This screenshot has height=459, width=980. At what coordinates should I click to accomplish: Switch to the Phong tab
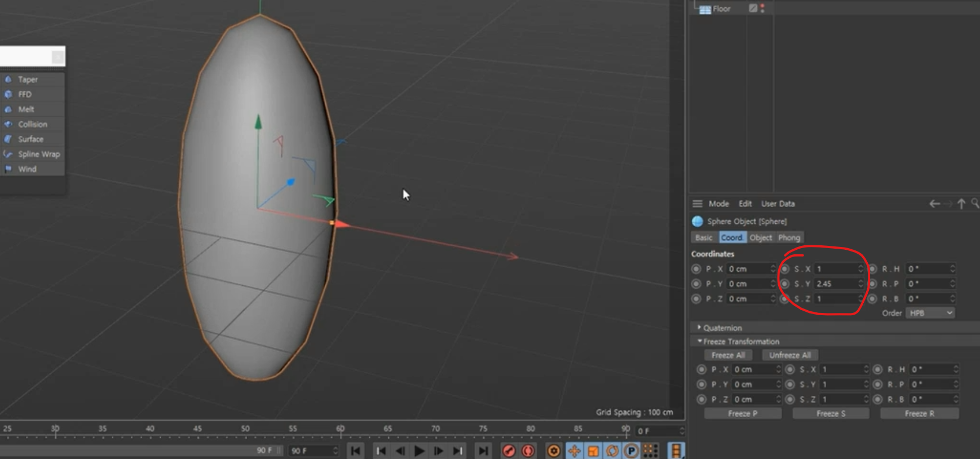(789, 237)
